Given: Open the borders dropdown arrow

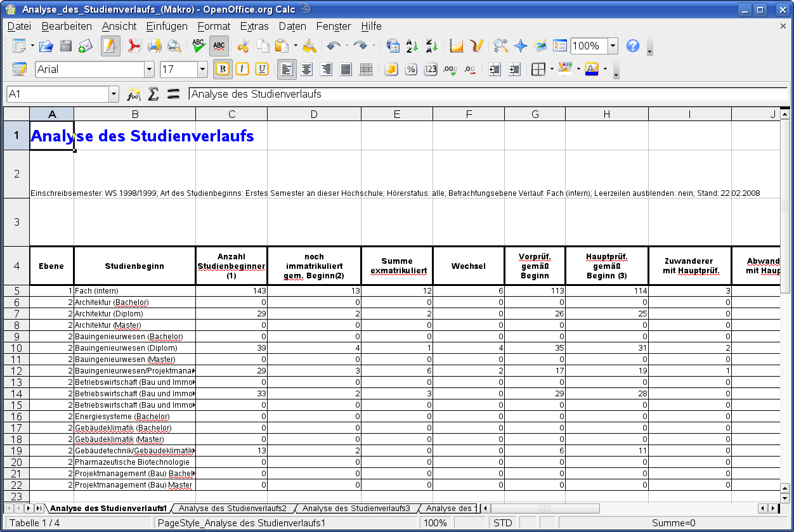Looking at the screenshot, I should [x=552, y=69].
